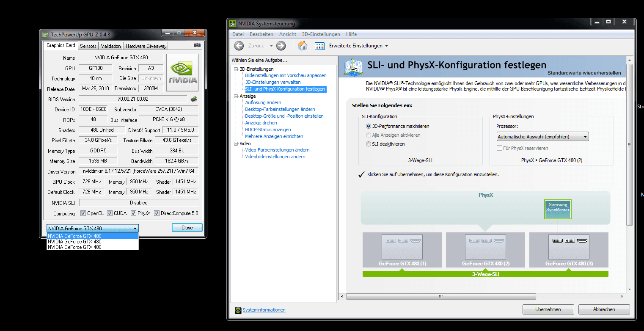Viewport: 644px width, 331px height.
Task: Open Bildeinstellungen mit Vorschau anpassen
Action: pyautogui.click(x=286, y=75)
